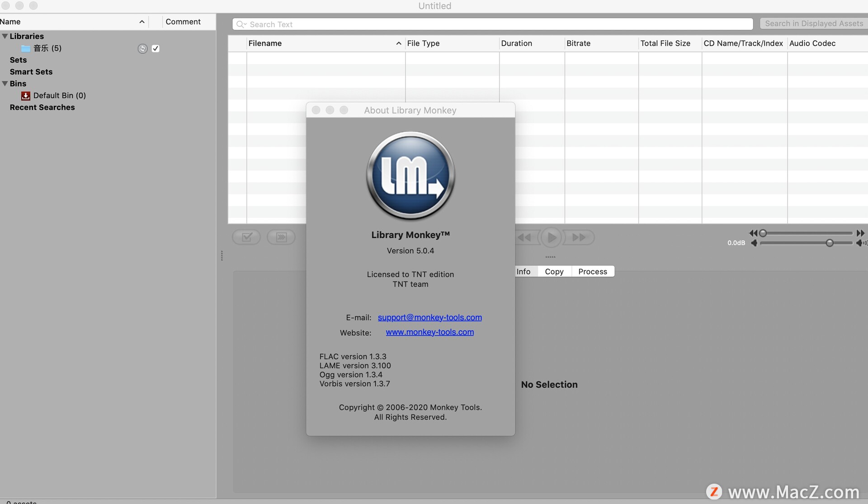Click the www.monkey-tools.com website link
The width and height of the screenshot is (868, 504).
point(429,332)
